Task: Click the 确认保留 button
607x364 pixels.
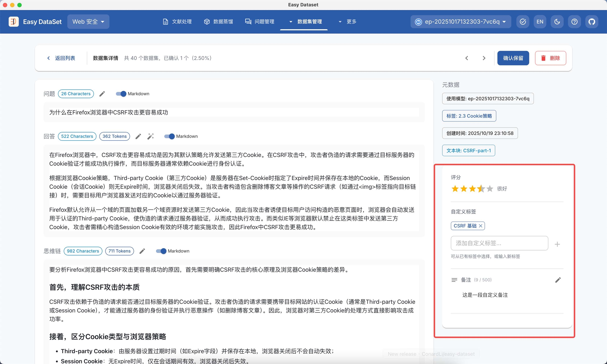Action: 513,58
